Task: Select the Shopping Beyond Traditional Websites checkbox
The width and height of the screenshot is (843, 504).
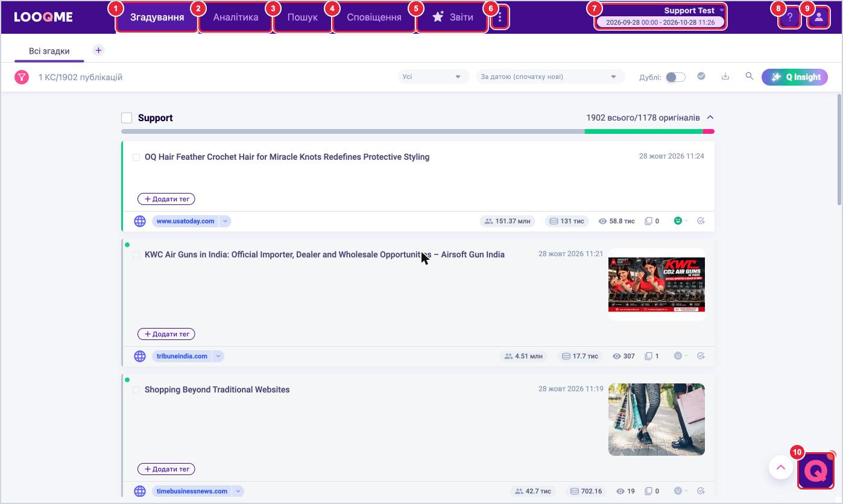Action: pos(136,390)
